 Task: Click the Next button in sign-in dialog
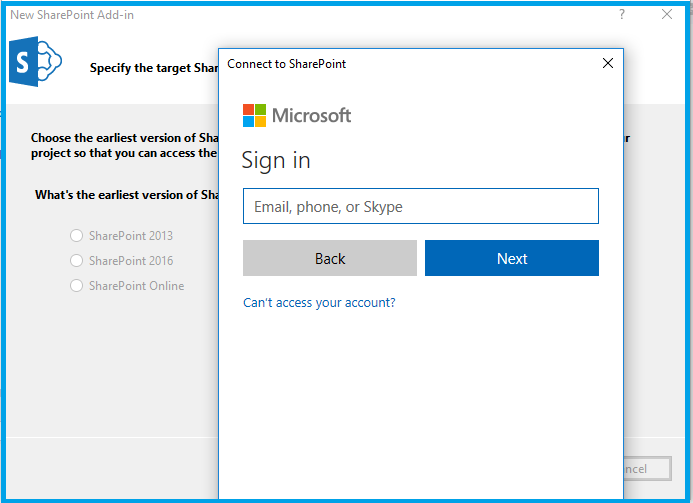[x=512, y=258]
